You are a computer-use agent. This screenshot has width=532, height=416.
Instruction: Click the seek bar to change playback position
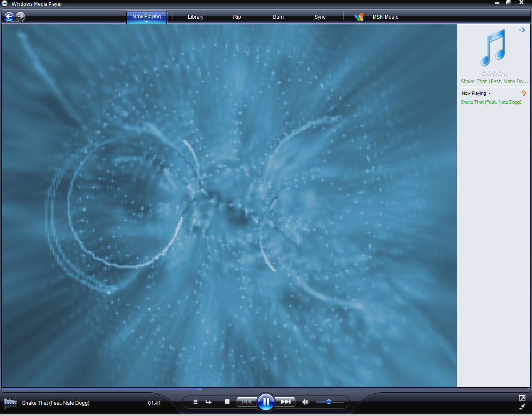266,389
